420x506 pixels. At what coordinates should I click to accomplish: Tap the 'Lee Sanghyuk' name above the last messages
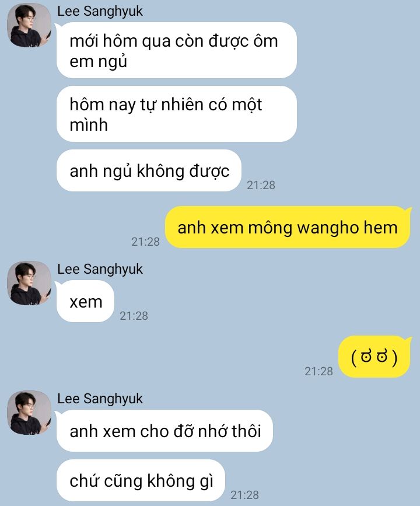100,399
